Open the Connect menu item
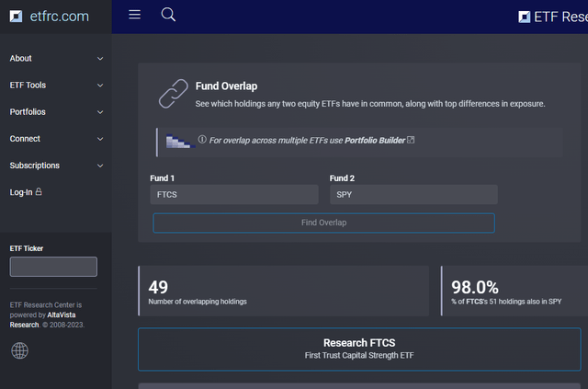The image size is (588, 389). pos(25,139)
